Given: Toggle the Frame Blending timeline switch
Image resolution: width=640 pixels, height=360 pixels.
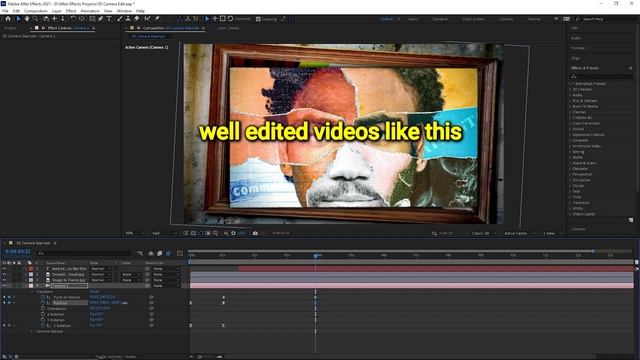Looking at the screenshot, I should (x=160, y=253).
